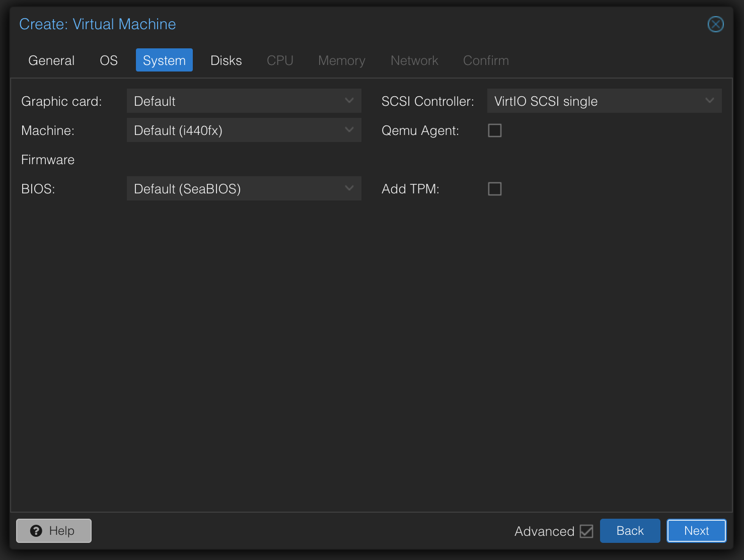Switch to the General tab

coord(51,60)
